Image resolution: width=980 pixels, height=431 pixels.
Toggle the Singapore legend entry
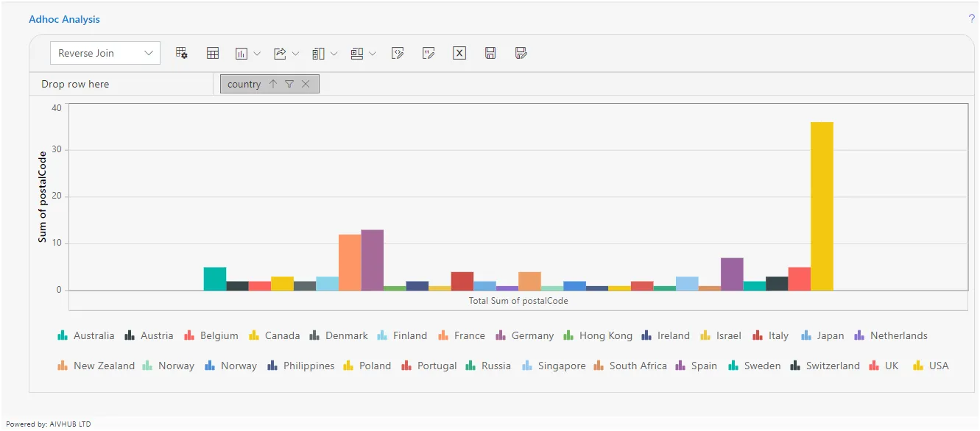click(x=553, y=366)
